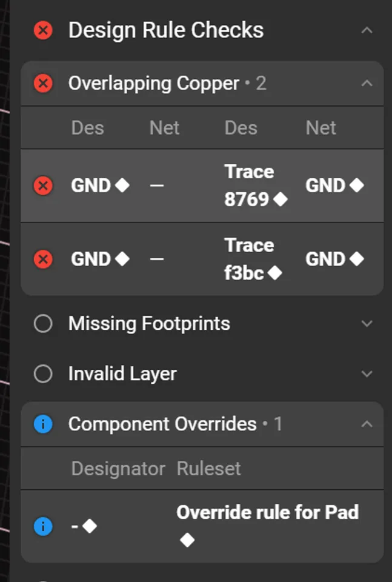Collapse the Design Rule Checks section
Screen dimensions: 392x582
click(367, 30)
